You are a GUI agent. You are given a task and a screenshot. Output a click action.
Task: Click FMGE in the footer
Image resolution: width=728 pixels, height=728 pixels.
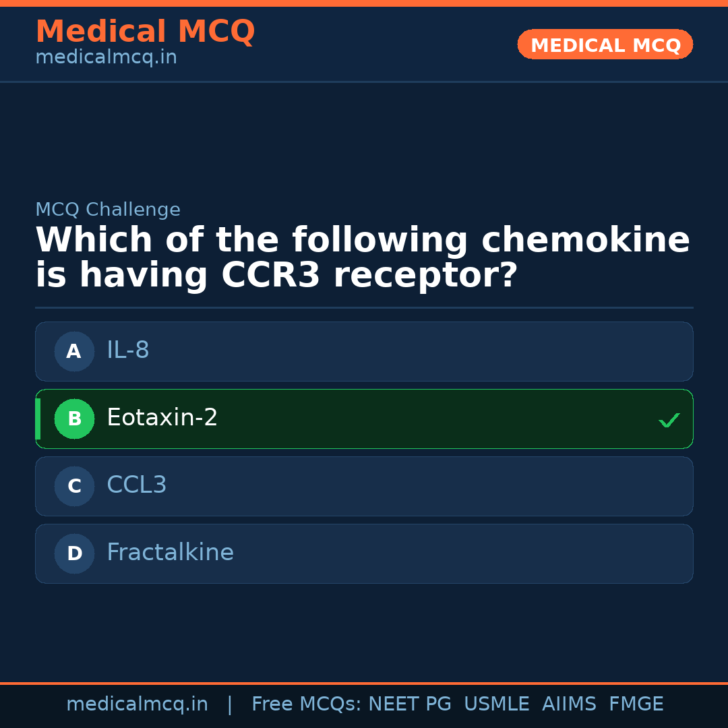(636, 704)
